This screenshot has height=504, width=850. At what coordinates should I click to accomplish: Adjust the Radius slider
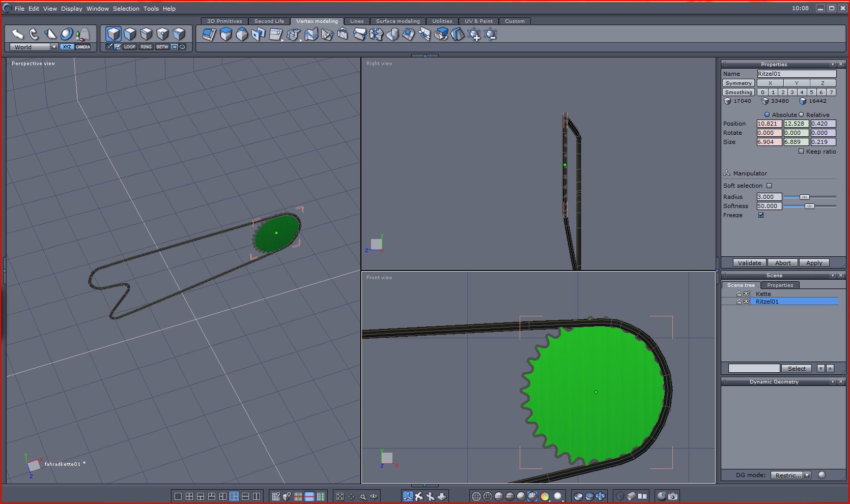[x=804, y=197]
